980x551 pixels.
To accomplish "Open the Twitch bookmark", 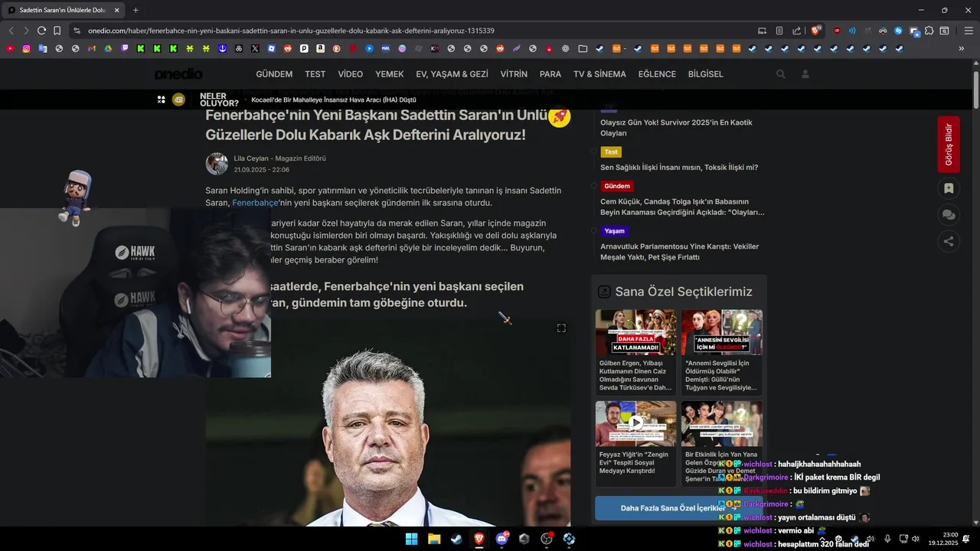I will click(x=124, y=48).
